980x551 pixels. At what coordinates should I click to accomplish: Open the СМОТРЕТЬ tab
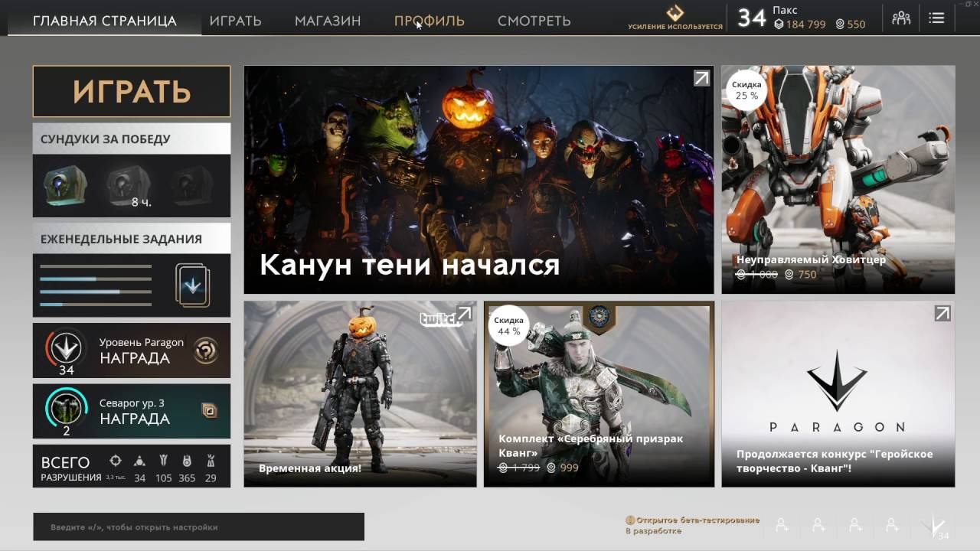point(534,21)
